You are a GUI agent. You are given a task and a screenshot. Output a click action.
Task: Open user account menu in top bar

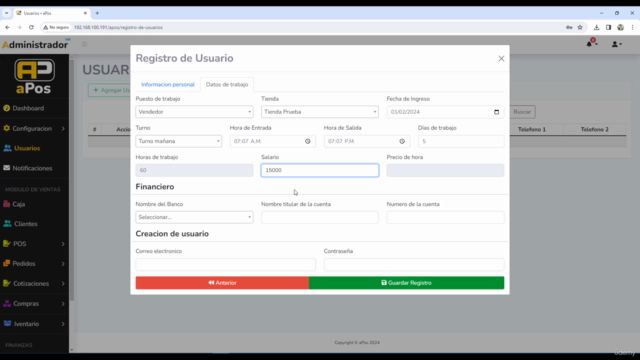616,44
